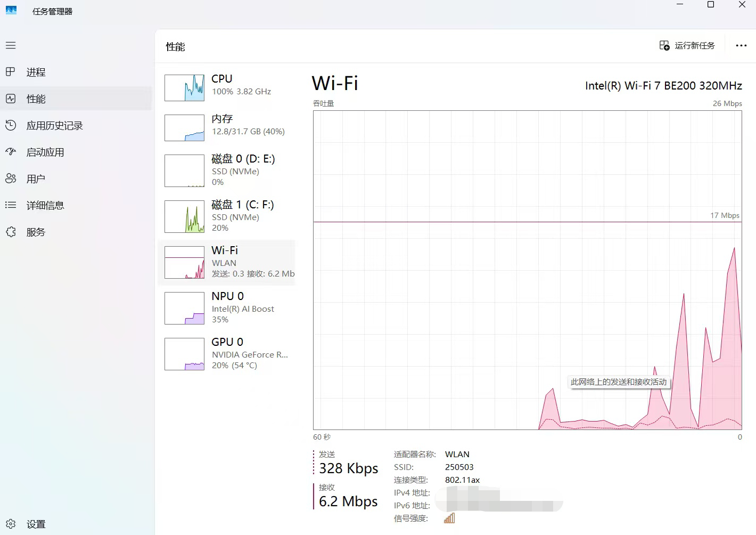Click the 802.11ax connection type value
Viewport: 756px width, 535px height.
(x=463, y=480)
